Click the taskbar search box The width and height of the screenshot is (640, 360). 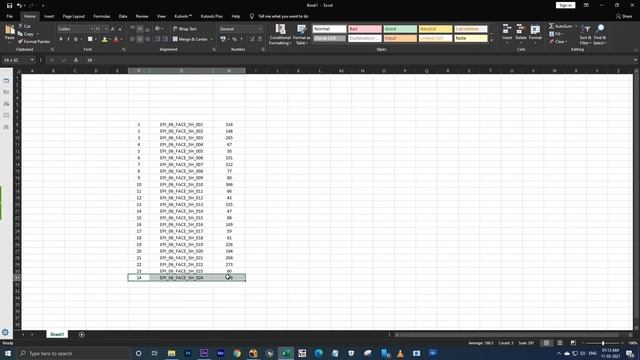click(73, 353)
